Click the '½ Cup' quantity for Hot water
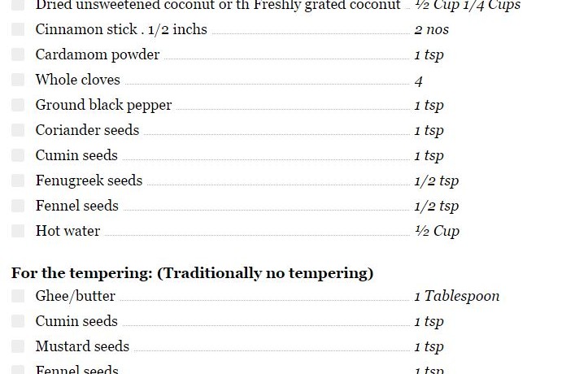 [x=437, y=231]
